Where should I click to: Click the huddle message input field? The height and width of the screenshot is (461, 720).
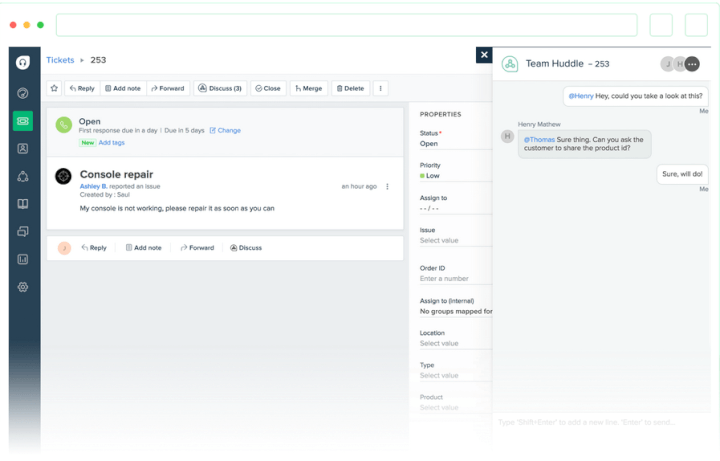pyautogui.click(x=602, y=422)
